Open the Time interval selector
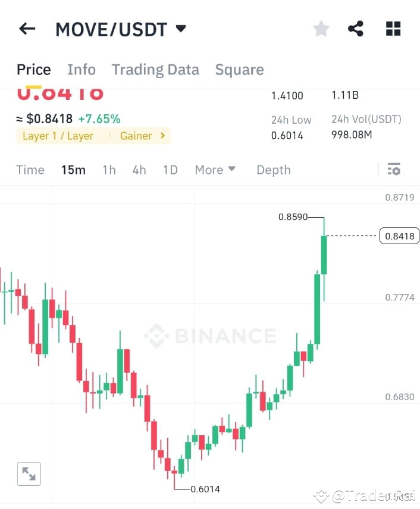The height and width of the screenshot is (509, 420). [30, 170]
